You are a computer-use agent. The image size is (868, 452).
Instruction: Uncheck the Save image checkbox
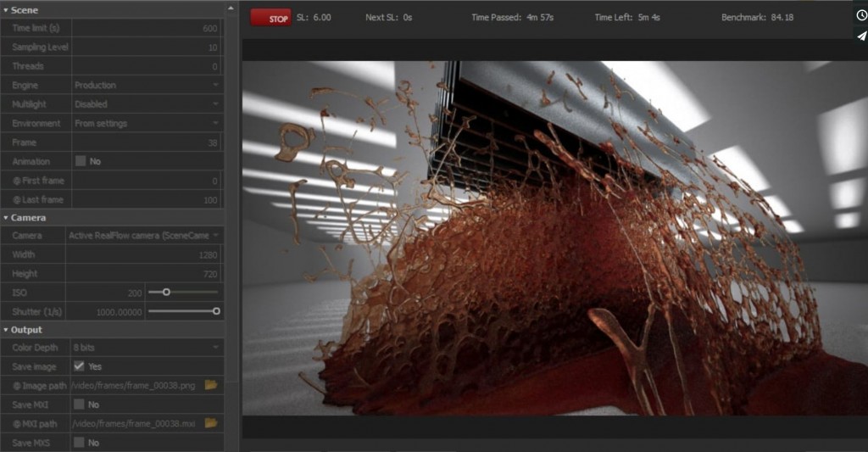[80, 366]
